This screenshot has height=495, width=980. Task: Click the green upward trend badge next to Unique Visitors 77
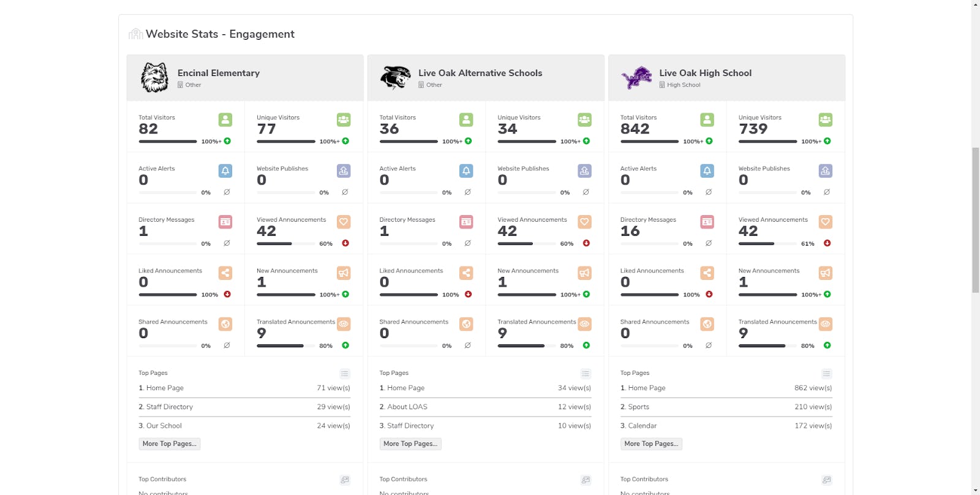pyautogui.click(x=345, y=141)
